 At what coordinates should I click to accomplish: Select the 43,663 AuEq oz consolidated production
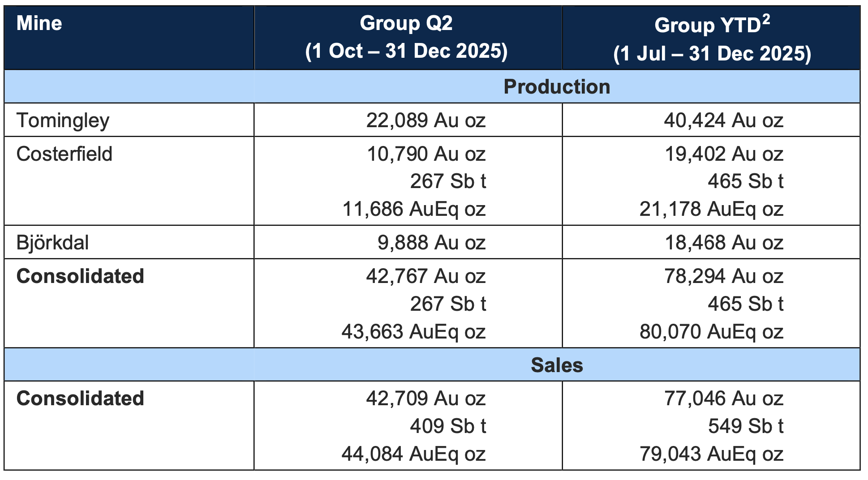(x=414, y=332)
